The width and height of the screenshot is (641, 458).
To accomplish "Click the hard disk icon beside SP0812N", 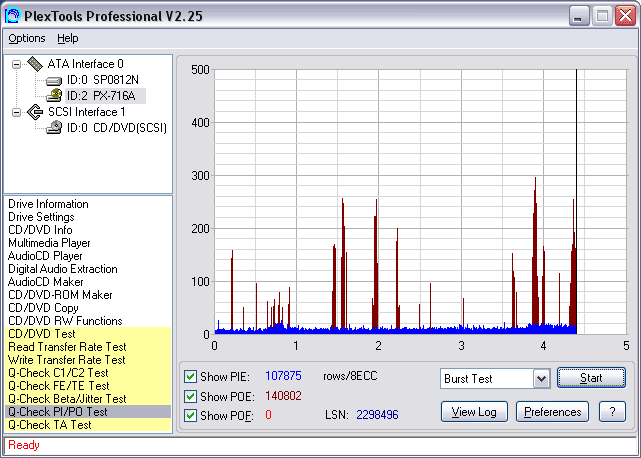I will click(54, 81).
